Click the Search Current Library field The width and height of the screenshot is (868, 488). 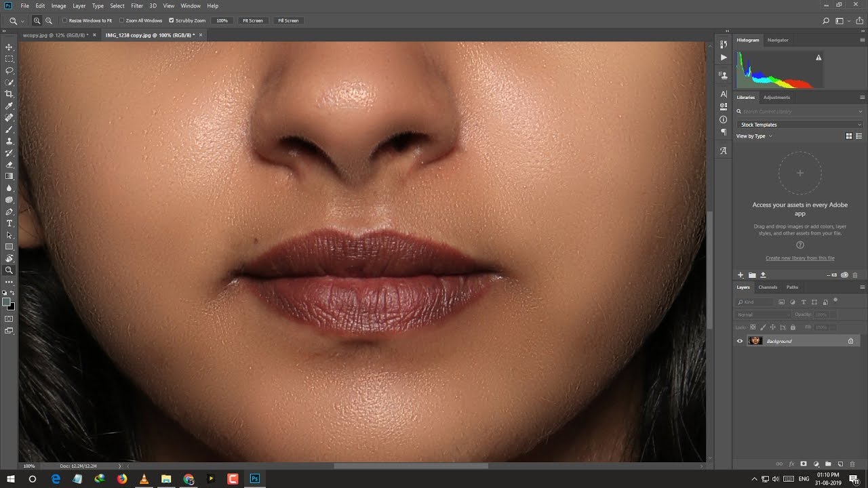coord(800,111)
